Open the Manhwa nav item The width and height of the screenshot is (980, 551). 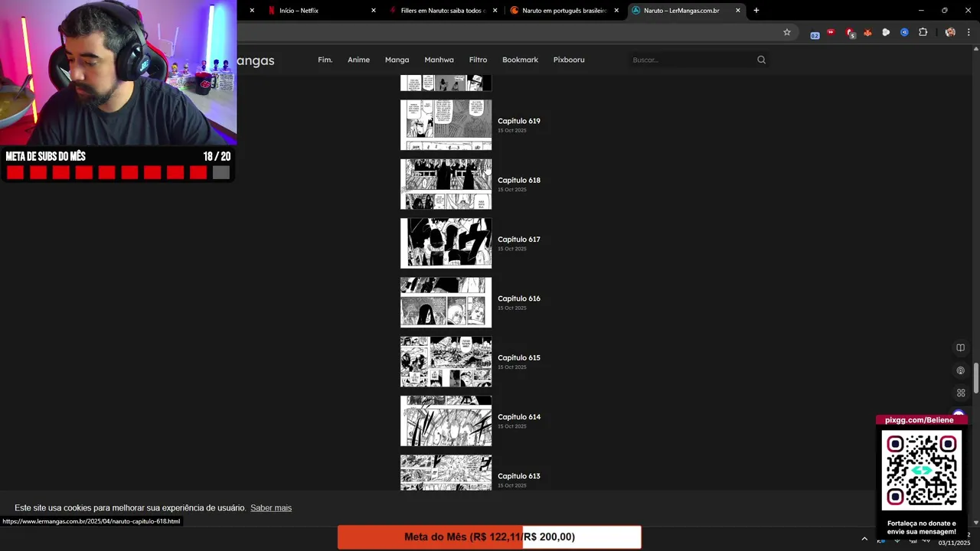coord(439,60)
